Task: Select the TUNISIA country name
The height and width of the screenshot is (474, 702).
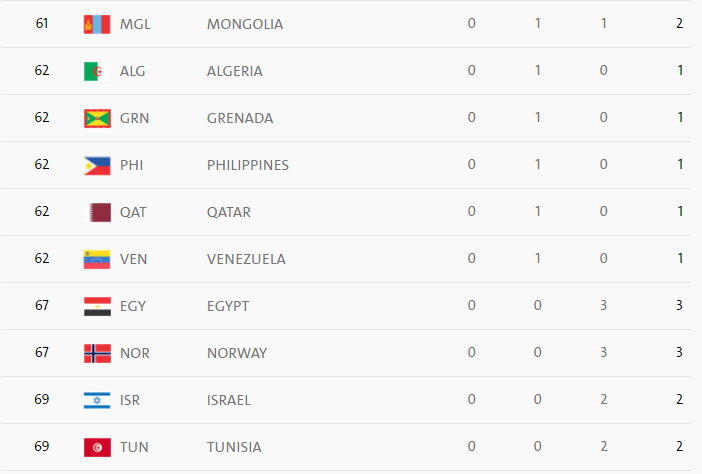Action: (x=234, y=447)
